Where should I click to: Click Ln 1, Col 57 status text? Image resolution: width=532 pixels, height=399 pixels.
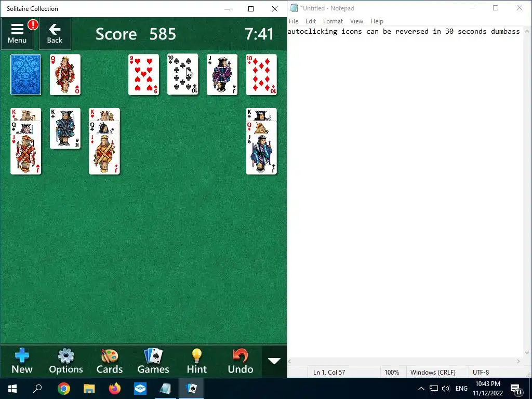pos(329,372)
